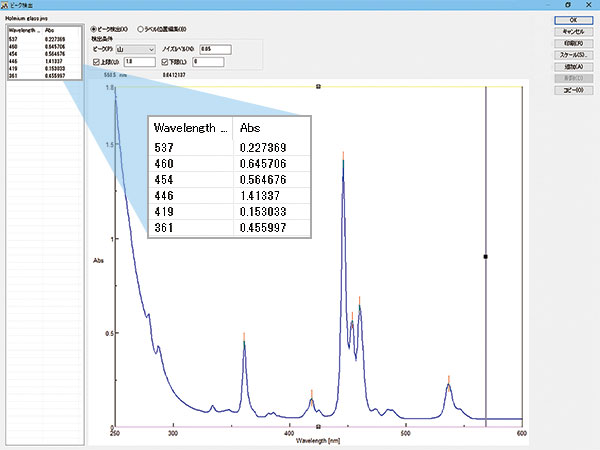Click the コピー copy button

pos(573,90)
